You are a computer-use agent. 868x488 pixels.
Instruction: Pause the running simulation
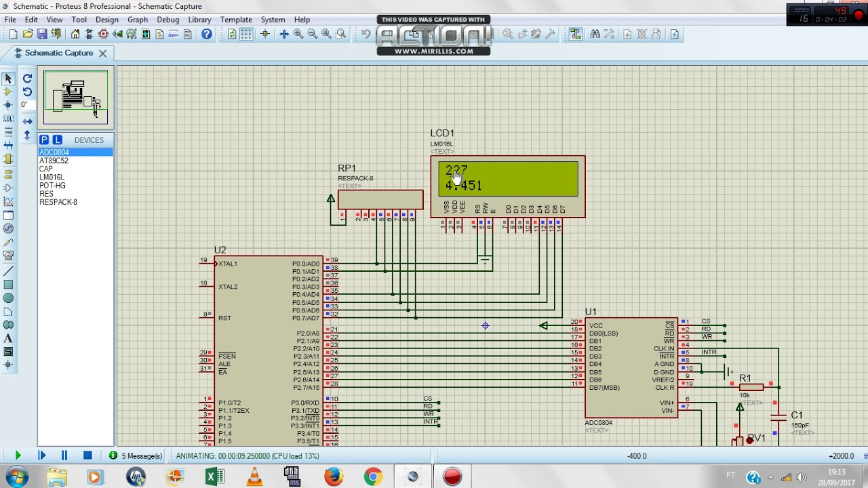pos(64,455)
